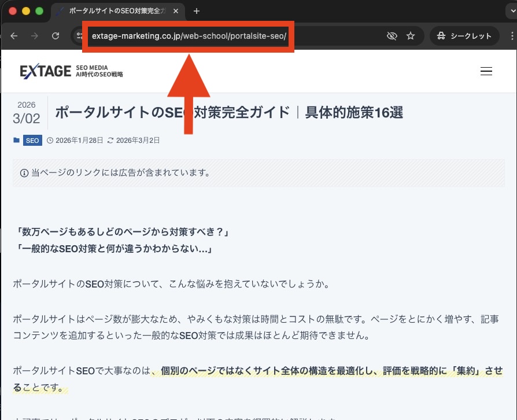Open the Chrome three-dot menu
This screenshot has width=517, height=420.
(511, 36)
